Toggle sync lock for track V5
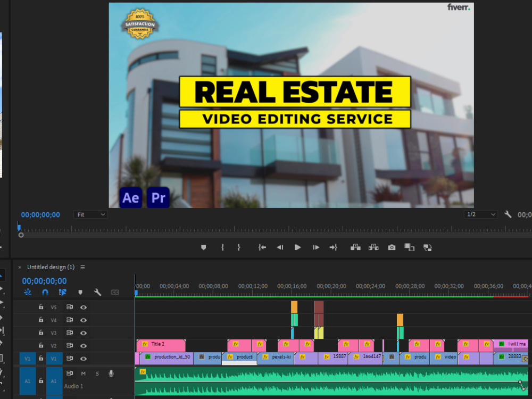 click(x=70, y=307)
